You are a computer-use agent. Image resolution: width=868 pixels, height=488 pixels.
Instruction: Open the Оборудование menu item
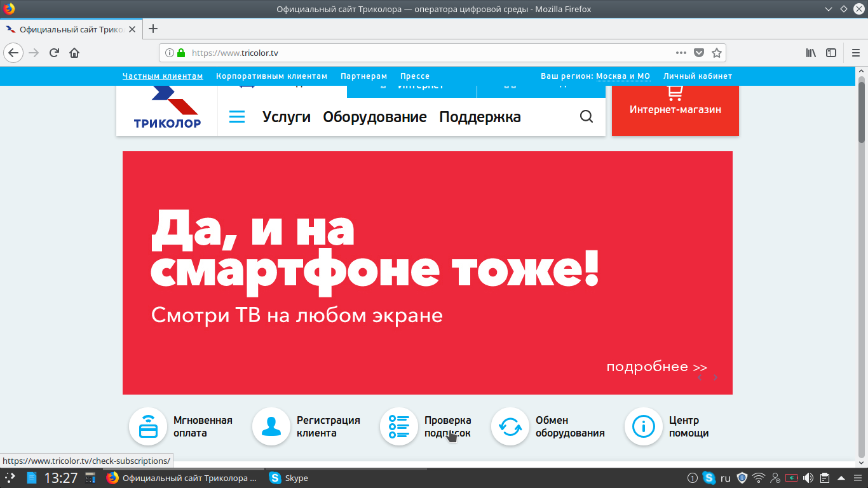tap(375, 117)
